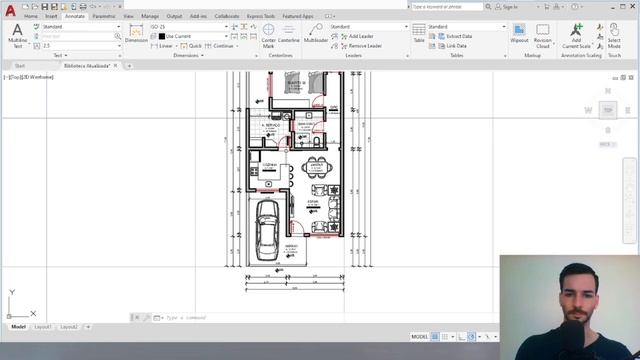Click the command line customize icon

[146, 318]
